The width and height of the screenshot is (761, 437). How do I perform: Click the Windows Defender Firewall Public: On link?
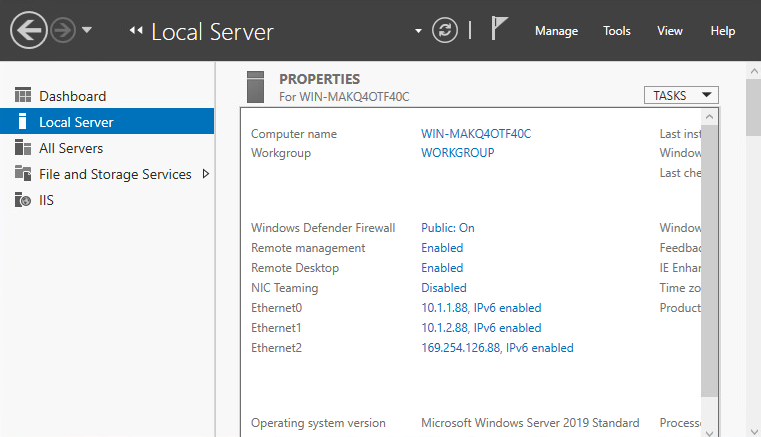447,228
